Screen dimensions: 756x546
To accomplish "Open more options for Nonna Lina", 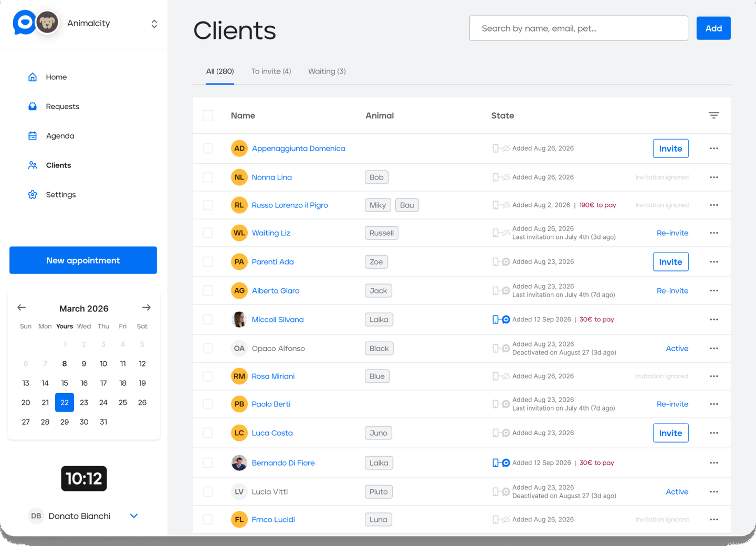I will 713,177.
